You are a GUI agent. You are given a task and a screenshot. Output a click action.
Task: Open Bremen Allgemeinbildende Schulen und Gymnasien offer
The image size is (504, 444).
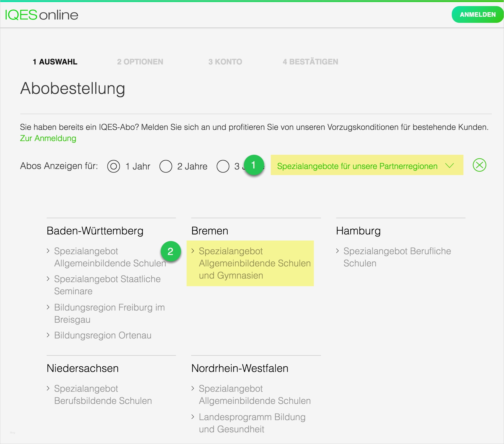(254, 263)
